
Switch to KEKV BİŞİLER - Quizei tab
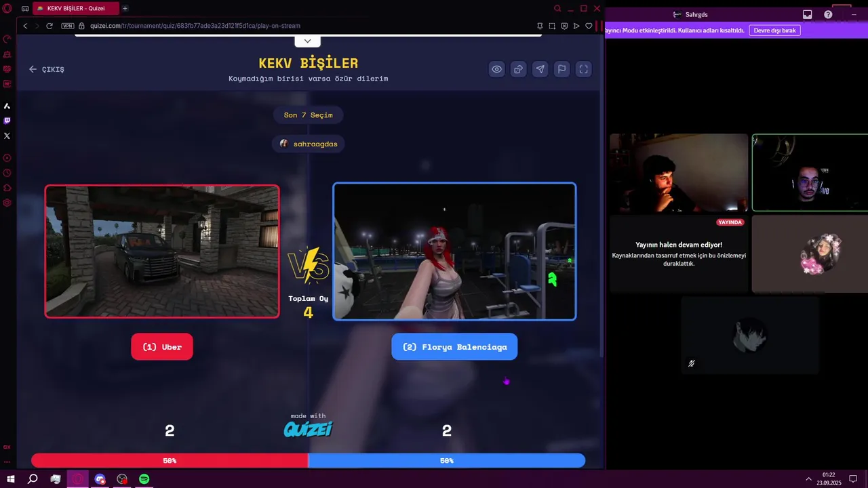pos(75,8)
